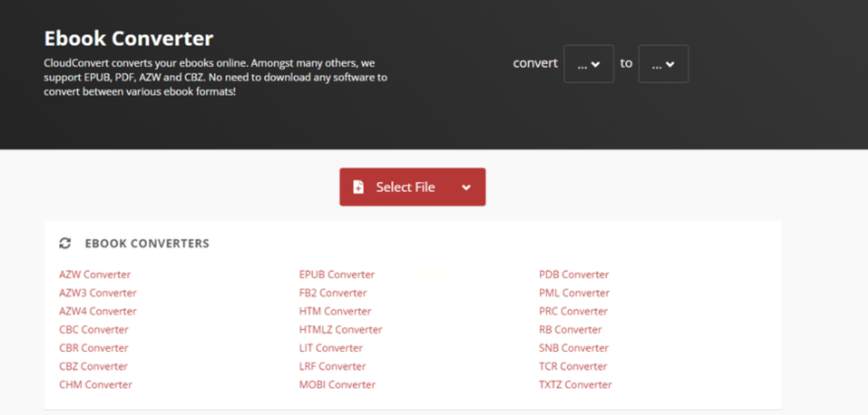This screenshot has height=415, width=868.
Task: Click the file-plus icon on Select File
Action: click(358, 187)
